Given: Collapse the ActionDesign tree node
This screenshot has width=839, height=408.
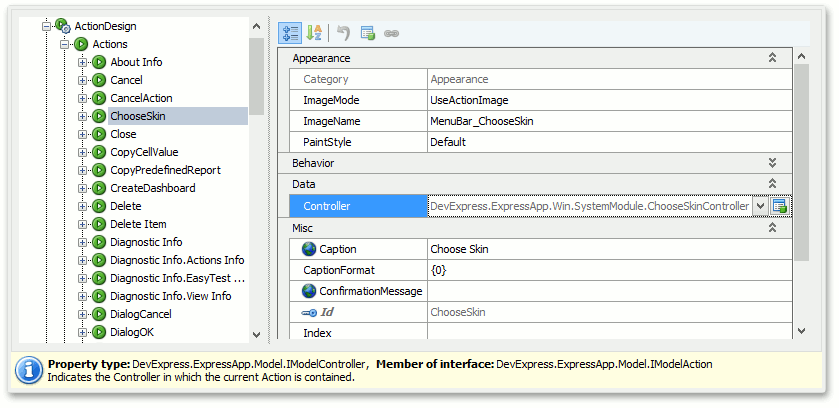Looking at the screenshot, I should (47, 26).
